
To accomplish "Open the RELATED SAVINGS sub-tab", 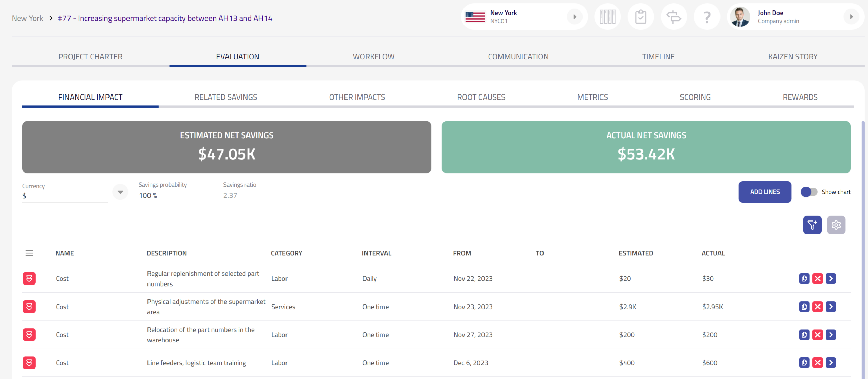I will [225, 97].
